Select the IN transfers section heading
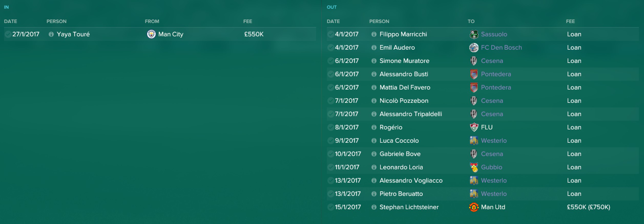644x224 pixels. (x=6, y=7)
